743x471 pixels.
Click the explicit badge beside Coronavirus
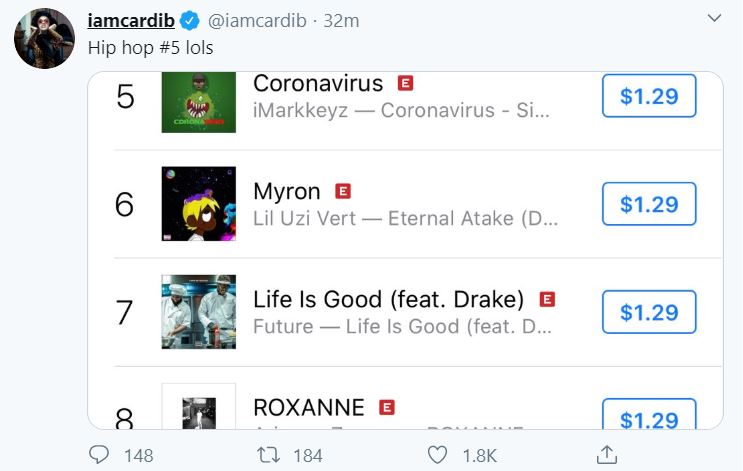[406, 83]
